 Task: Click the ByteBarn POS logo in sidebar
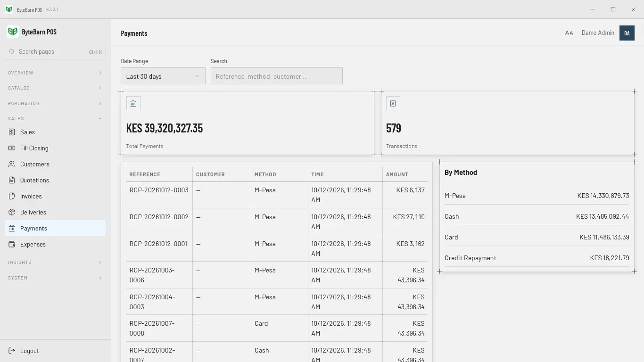click(13, 32)
